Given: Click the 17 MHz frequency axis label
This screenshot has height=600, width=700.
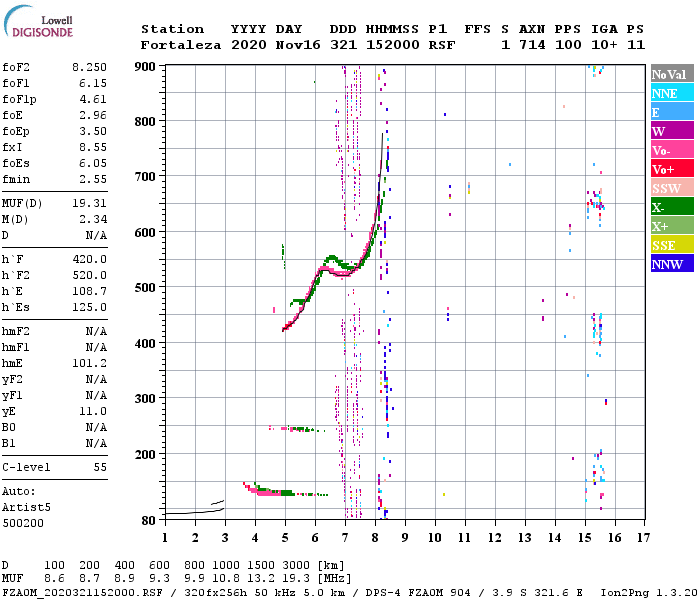Looking at the screenshot, I should pos(643,538).
